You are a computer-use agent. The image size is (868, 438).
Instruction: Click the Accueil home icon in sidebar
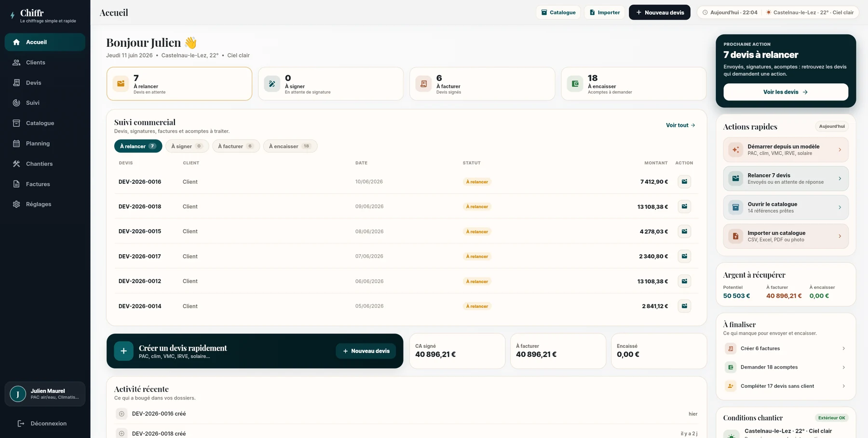16,42
